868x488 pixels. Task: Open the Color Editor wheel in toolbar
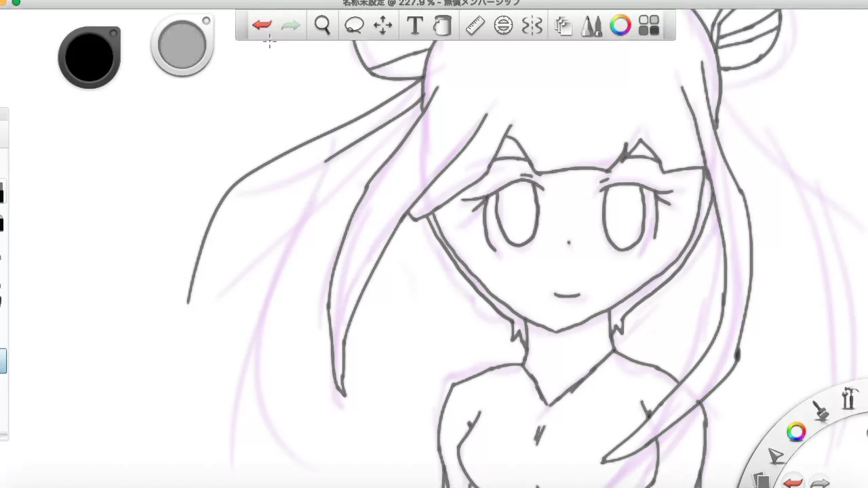click(620, 26)
